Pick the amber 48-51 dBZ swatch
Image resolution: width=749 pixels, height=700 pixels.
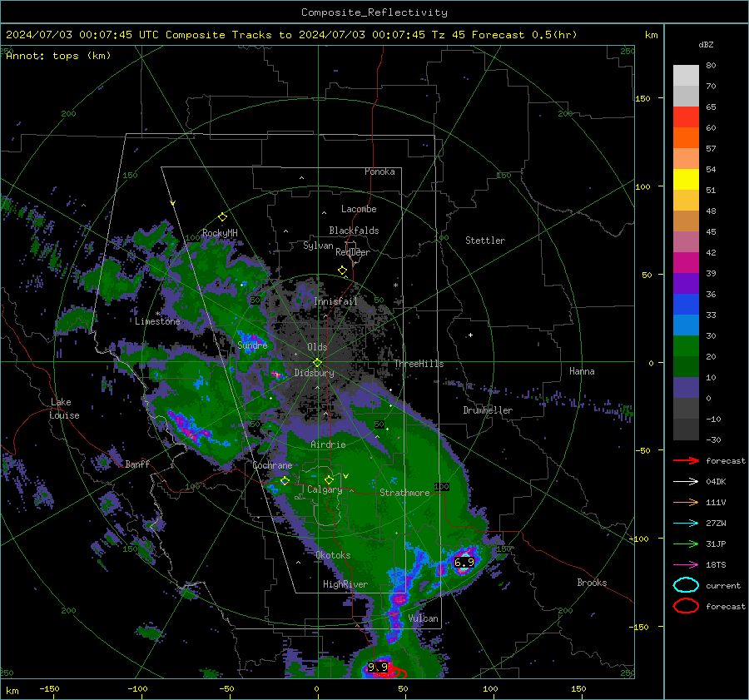(x=686, y=201)
